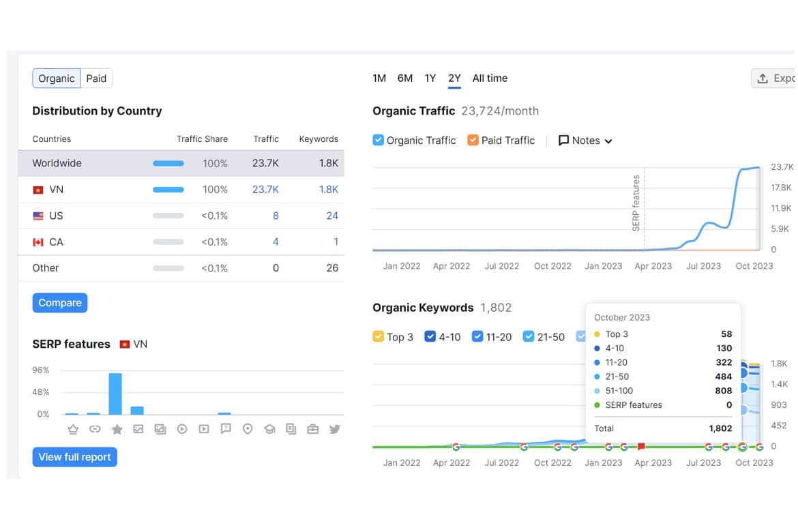The image size is (798, 532).
Task: Click the star reviews SERP feature icon
Action: 117,429
